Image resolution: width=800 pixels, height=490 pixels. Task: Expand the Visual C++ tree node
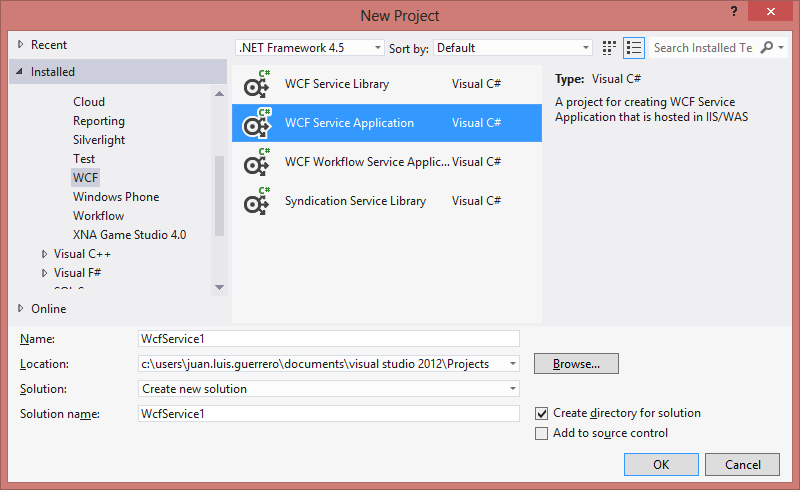click(44, 254)
